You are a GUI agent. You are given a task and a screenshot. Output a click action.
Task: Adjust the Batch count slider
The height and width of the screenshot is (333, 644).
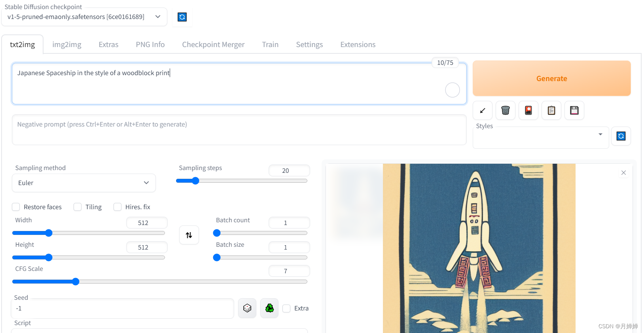click(x=261, y=233)
